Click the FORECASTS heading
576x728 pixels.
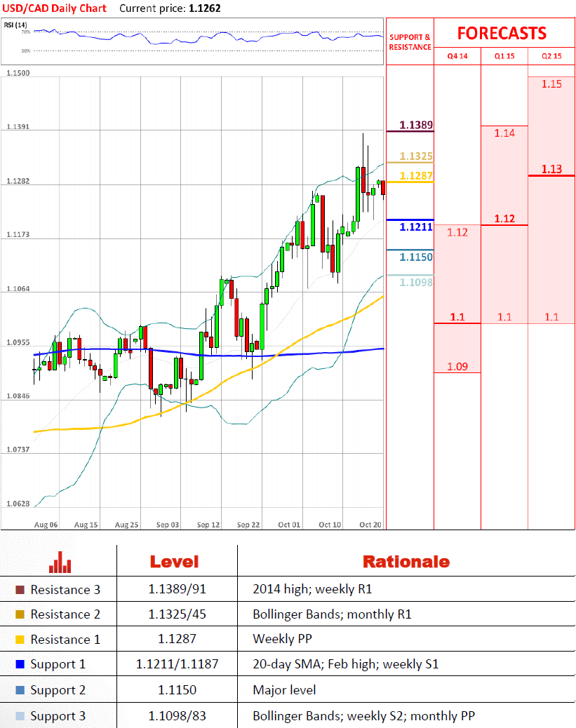click(502, 34)
